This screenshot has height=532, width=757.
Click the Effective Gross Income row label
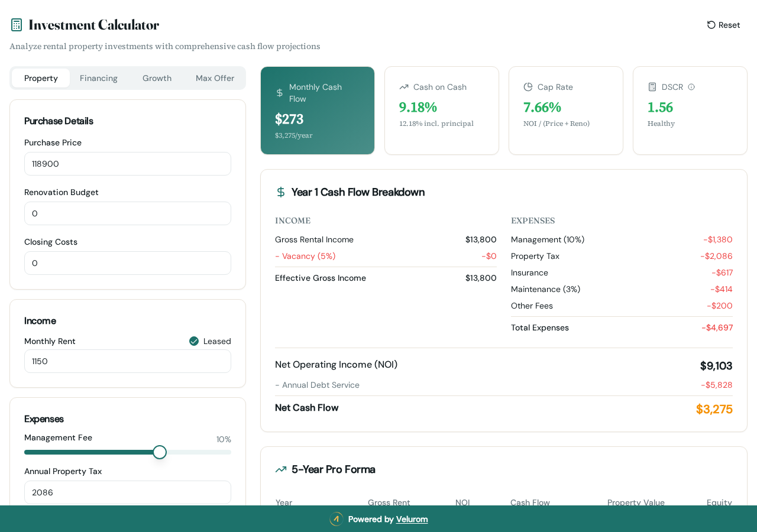321,278
